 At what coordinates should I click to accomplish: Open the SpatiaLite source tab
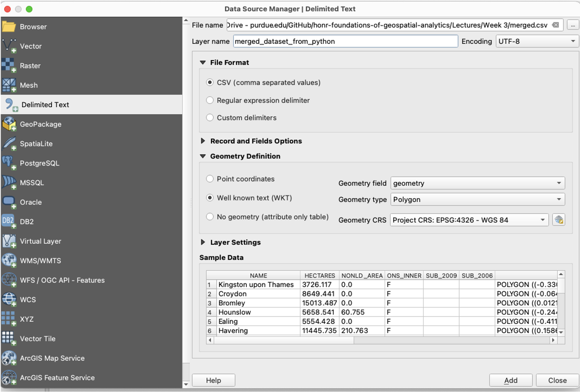tap(39, 143)
